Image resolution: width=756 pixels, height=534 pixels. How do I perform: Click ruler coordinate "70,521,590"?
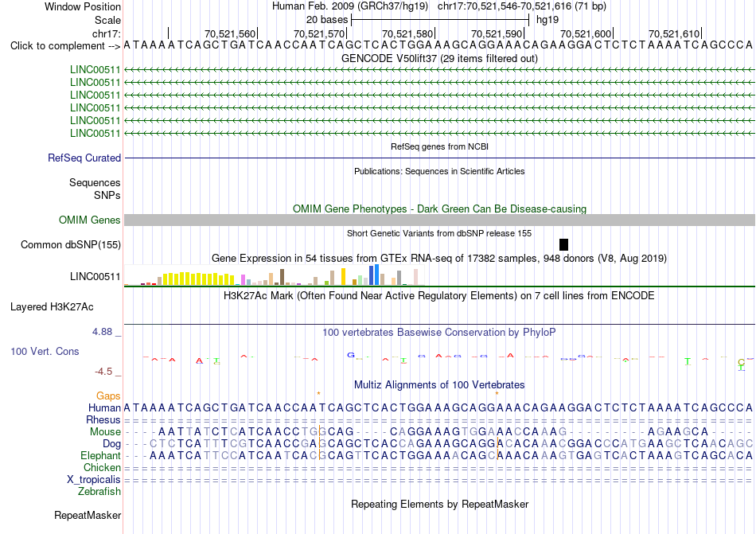point(497,33)
